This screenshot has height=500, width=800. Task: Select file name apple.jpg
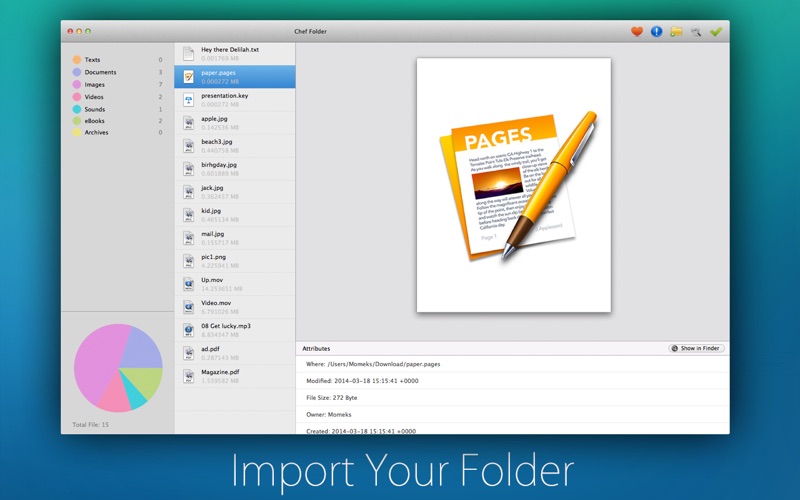click(x=214, y=118)
